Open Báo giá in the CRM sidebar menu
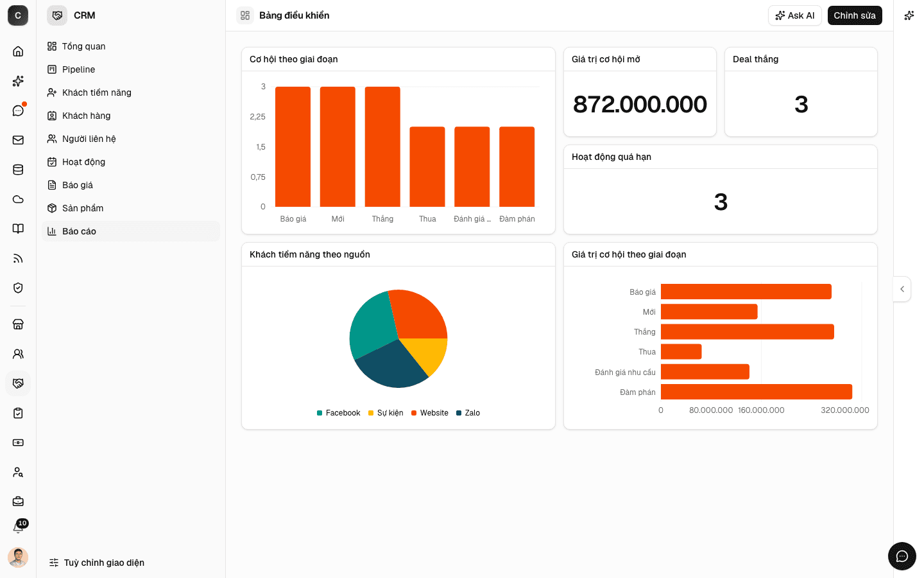 (x=131, y=185)
